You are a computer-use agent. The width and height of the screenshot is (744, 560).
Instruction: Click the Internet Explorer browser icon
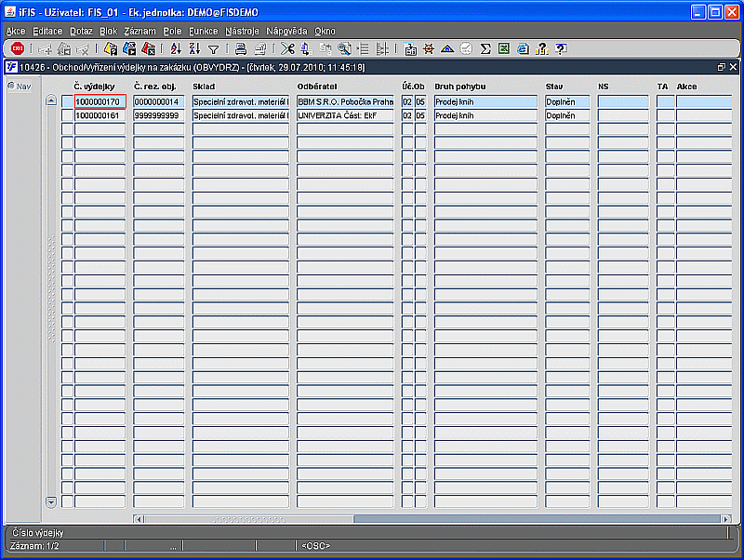(523, 48)
